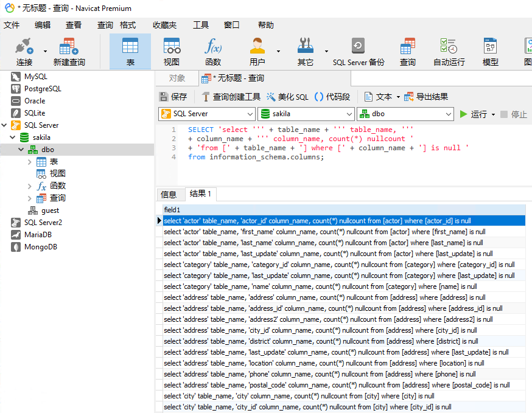Click the SQLite connection icon
This screenshot has height=413, width=532.
pyautogui.click(x=16, y=113)
